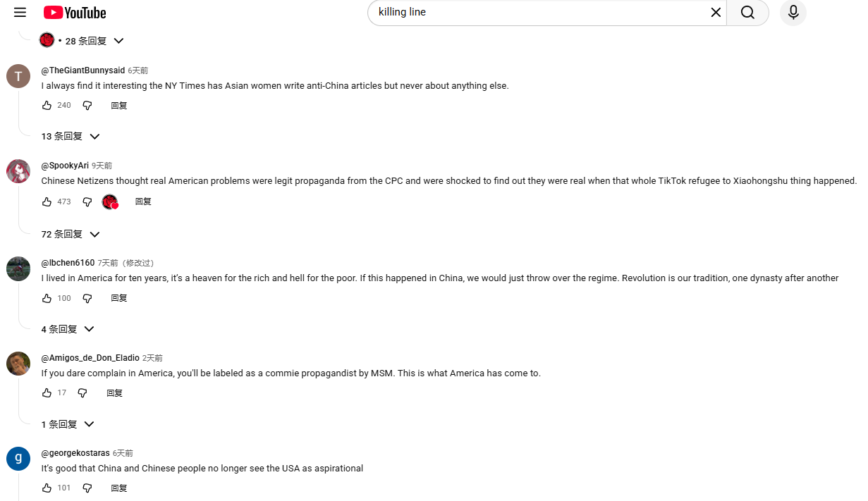Dislike SpookyAri's comment
This screenshot has width=868, height=501.
87,202
